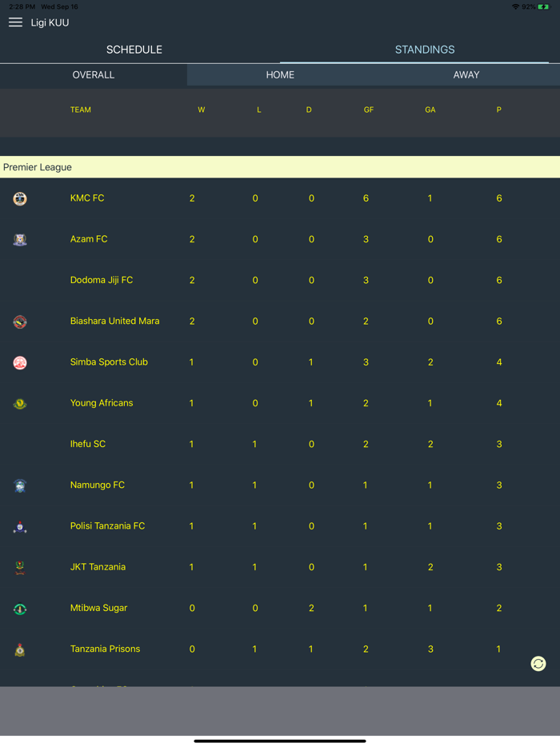Tap the Young Africans club crest
560x747 pixels.
point(20,402)
